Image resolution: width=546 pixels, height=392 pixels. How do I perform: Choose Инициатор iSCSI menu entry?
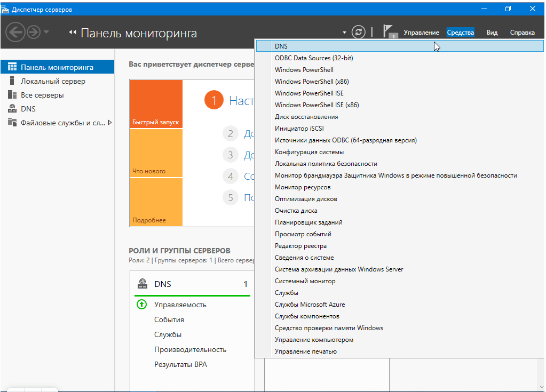(400, 129)
